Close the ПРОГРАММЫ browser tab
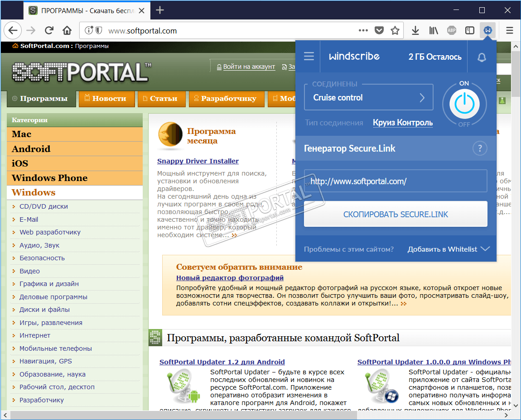 (x=141, y=10)
